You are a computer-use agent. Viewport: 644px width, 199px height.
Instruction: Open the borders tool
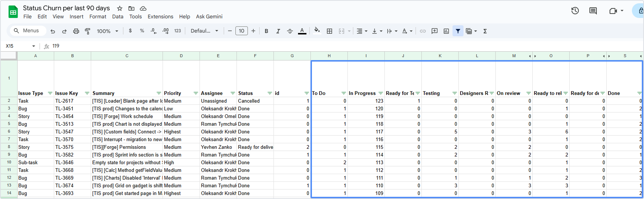tap(330, 31)
